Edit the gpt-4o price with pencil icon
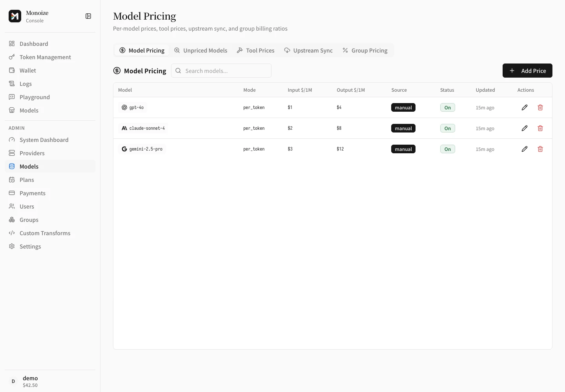Image resolution: width=565 pixels, height=392 pixels. pos(525,107)
